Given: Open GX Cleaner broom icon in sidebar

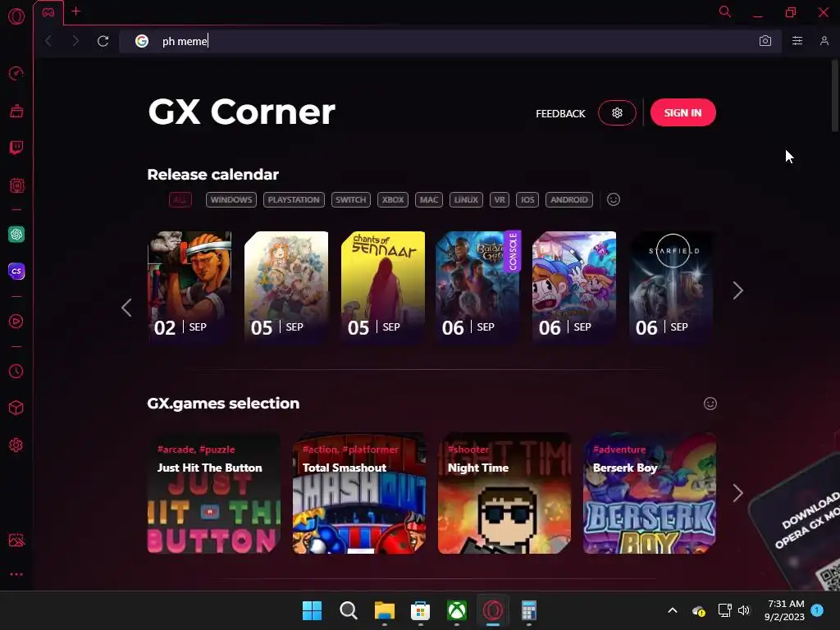Looking at the screenshot, I should [x=16, y=111].
